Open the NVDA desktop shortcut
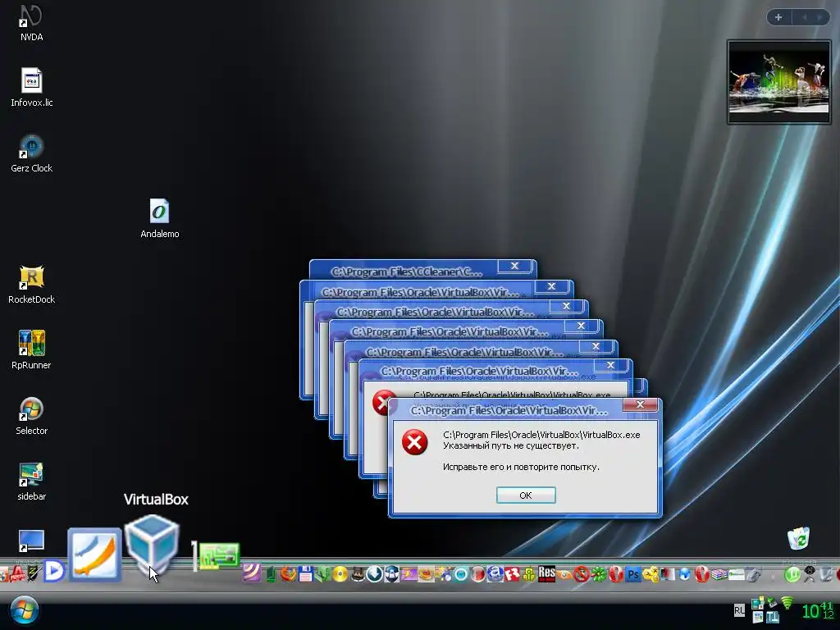 pos(31,22)
